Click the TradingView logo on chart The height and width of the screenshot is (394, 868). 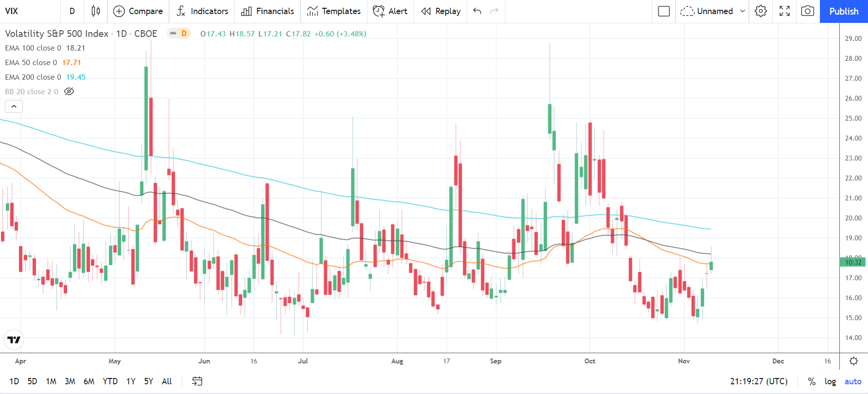pyautogui.click(x=14, y=340)
